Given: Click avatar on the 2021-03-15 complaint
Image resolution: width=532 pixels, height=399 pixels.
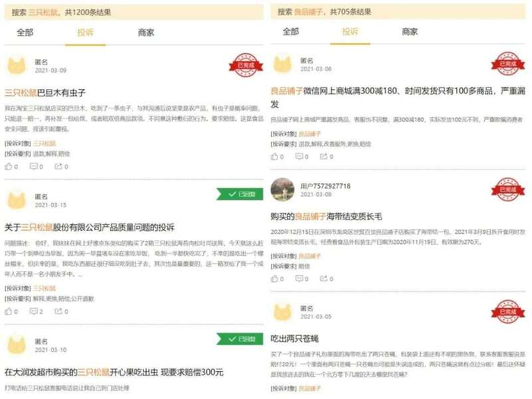Looking at the screenshot, I should (17, 200).
